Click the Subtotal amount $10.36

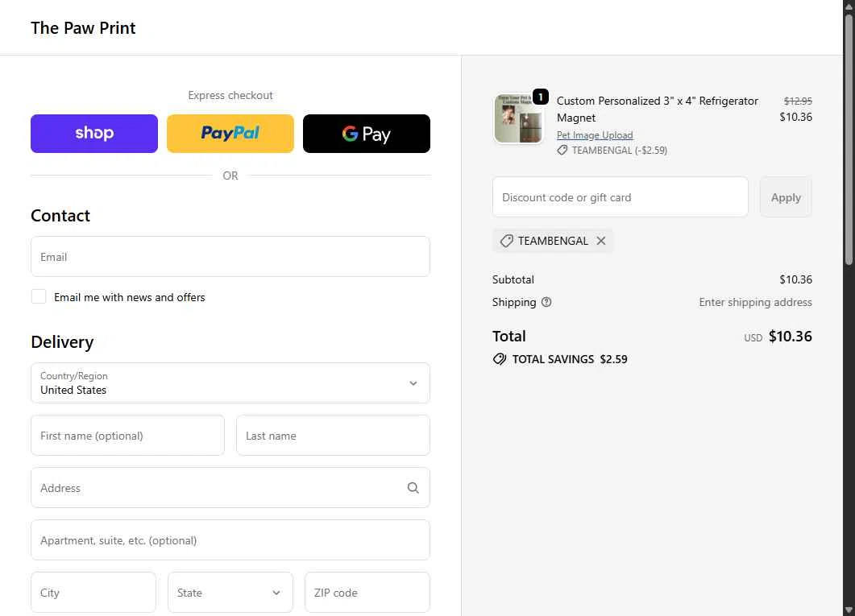point(795,279)
